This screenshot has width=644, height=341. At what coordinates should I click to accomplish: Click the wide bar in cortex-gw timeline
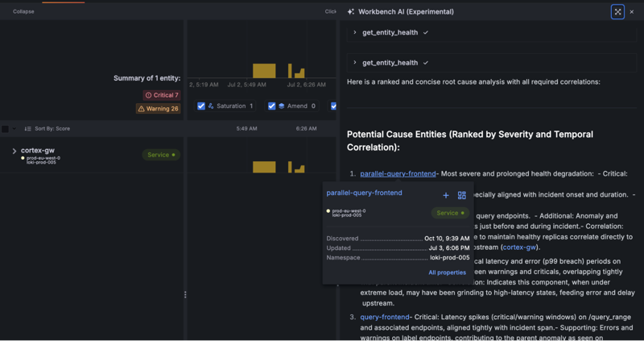coord(264,167)
